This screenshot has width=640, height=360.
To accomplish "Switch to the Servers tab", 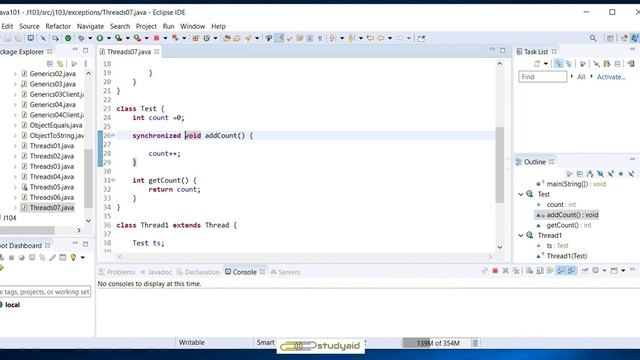I will [285, 272].
